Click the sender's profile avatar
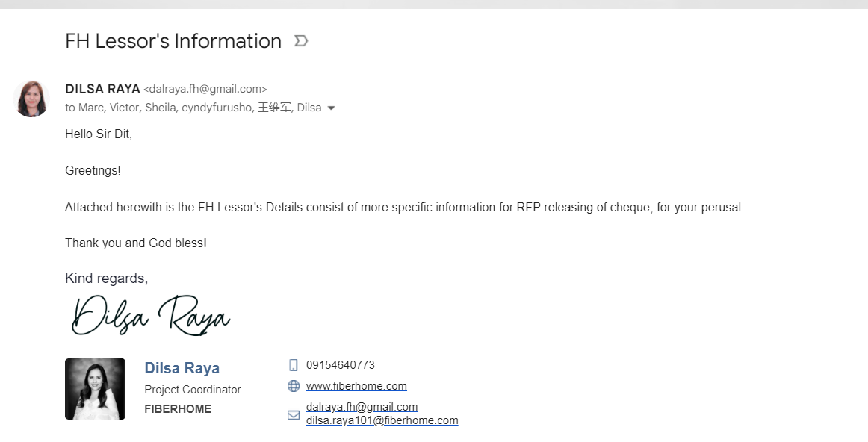 (31, 99)
